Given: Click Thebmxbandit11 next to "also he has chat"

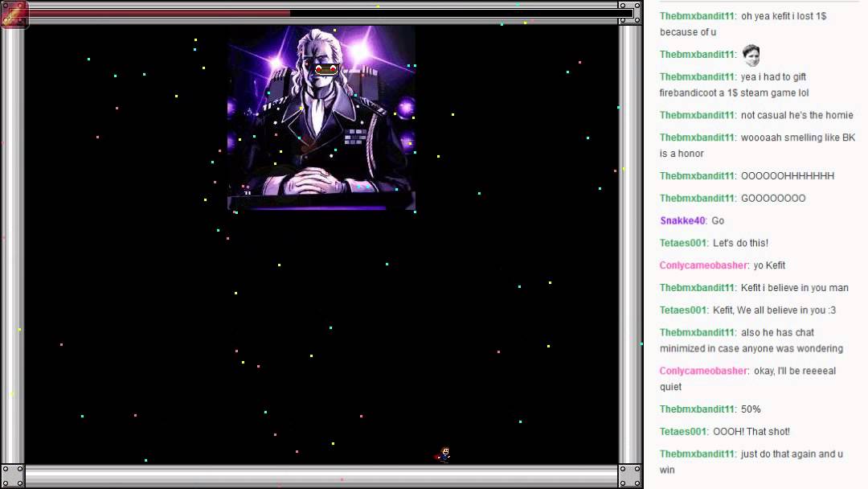Looking at the screenshot, I should [697, 332].
